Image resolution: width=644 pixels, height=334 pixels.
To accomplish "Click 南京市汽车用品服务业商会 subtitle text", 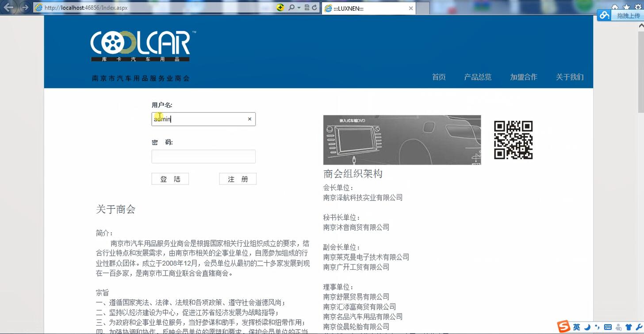I will tap(141, 78).
